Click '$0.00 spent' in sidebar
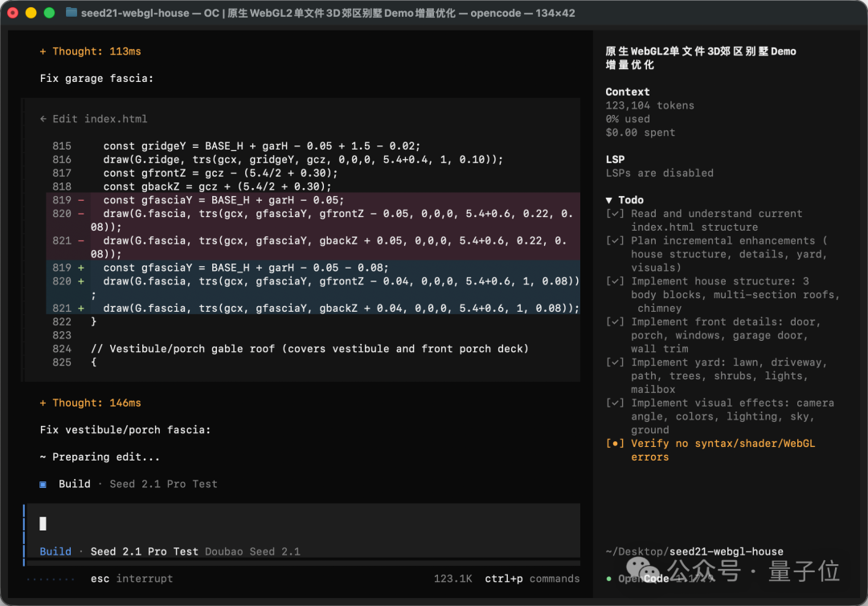This screenshot has width=868, height=606. (x=641, y=133)
